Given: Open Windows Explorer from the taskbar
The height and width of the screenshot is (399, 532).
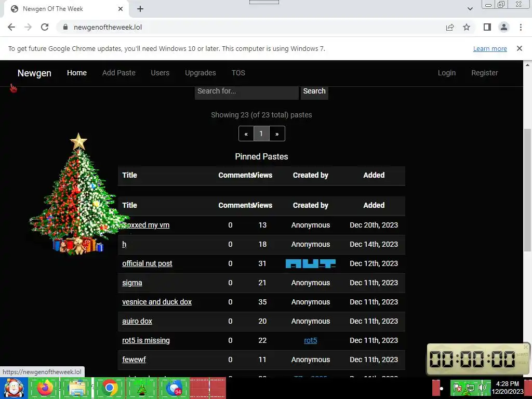Looking at the screenshot, I should [x=77, y=388].
